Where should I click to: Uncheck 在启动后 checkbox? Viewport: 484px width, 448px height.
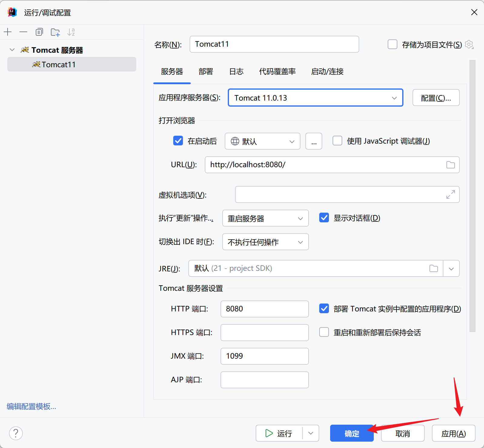coord(178,141)
